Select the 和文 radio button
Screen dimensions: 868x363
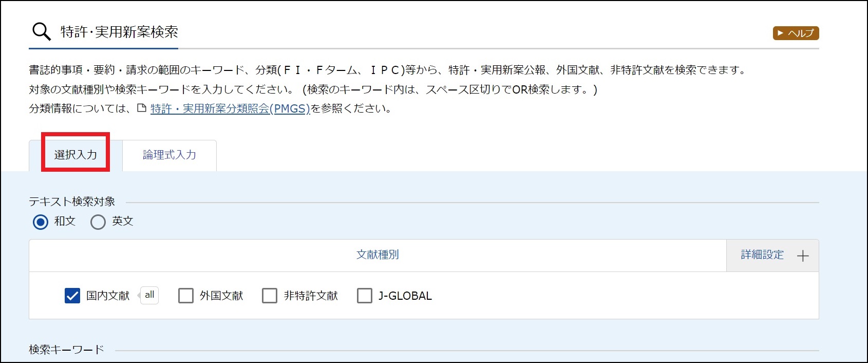point(41,222)
